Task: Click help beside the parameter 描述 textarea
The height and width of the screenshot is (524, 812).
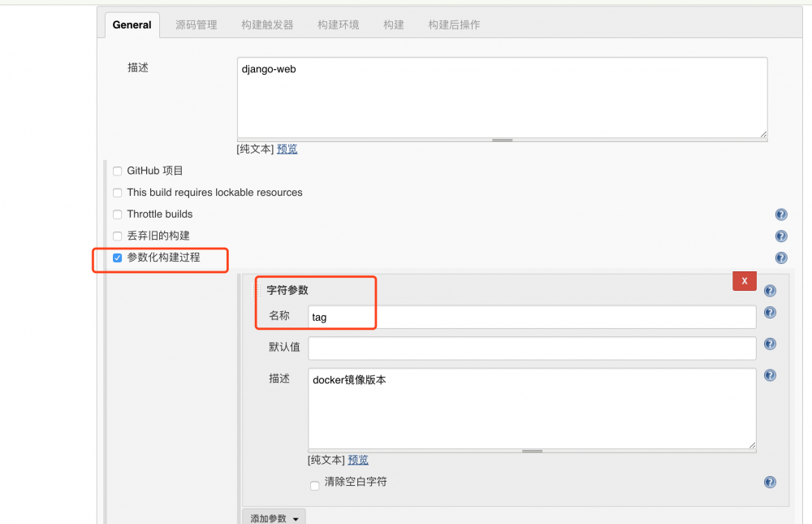Action: (770, 375)
